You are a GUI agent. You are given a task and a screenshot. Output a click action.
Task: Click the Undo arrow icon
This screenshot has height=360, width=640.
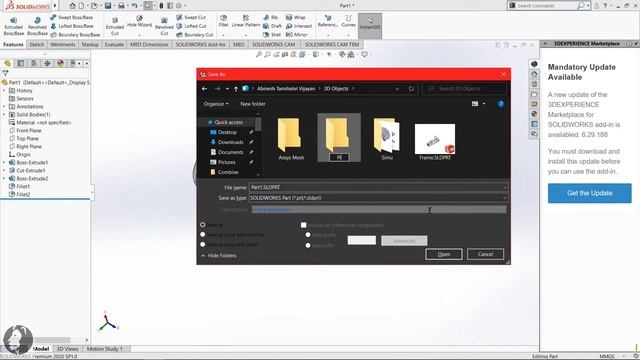pyautogui.click(x=134, y=6)
